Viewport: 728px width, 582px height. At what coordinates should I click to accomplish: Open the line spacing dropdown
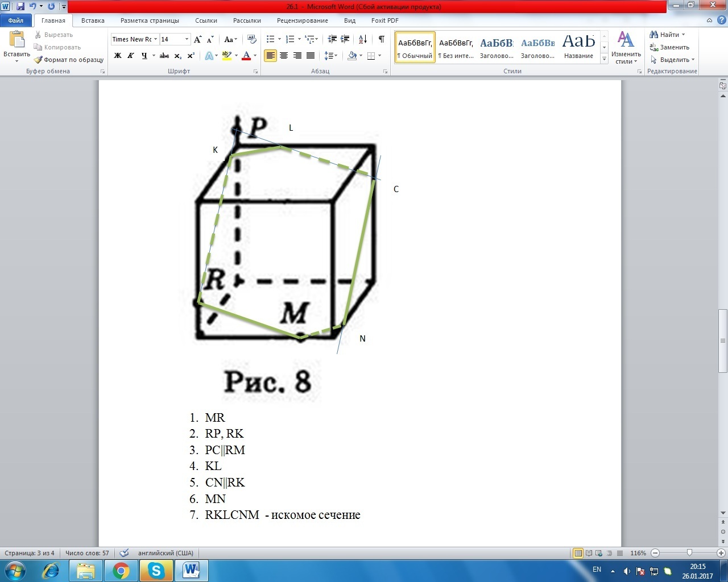[x=330, y=56]
